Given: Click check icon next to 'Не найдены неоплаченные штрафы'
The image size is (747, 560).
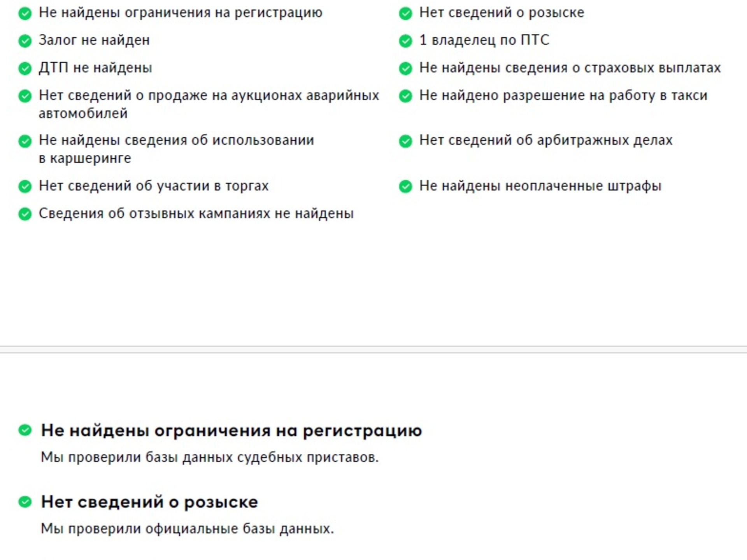Looking at the screenshot, I should pyautogui.click(x=405, y=187).
